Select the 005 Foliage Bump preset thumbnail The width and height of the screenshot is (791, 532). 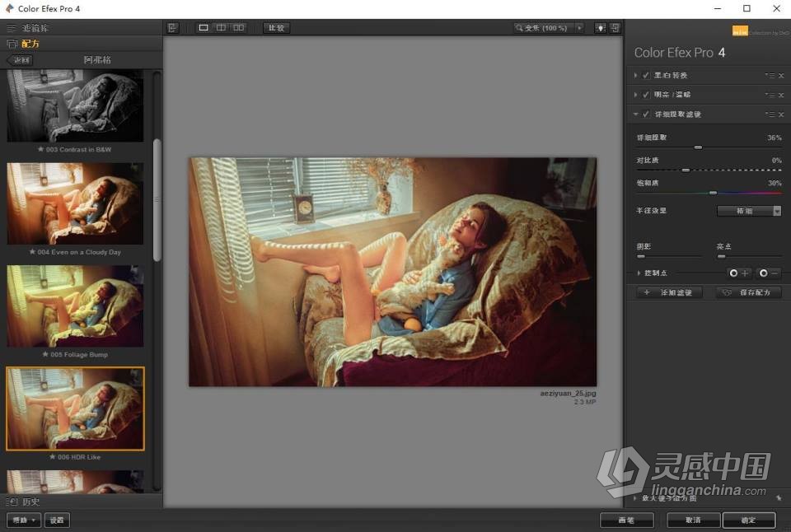click(x=75, y=306)
